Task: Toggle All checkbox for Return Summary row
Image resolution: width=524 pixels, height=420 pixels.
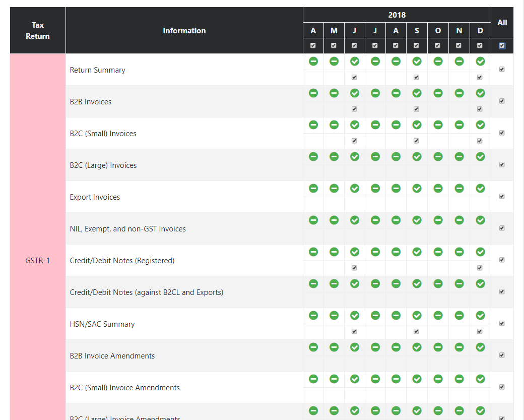Action: [x=502, y=70]
